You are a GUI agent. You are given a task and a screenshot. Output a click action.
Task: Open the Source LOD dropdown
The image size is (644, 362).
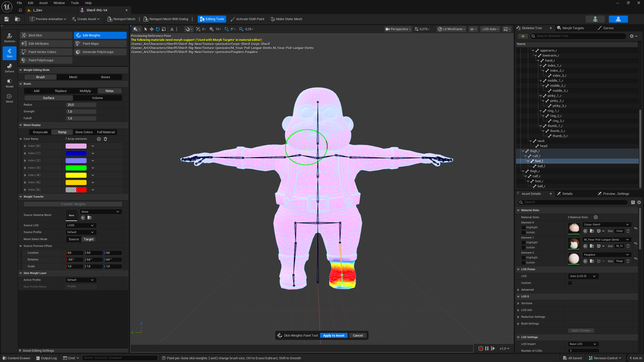pos(80,225)
